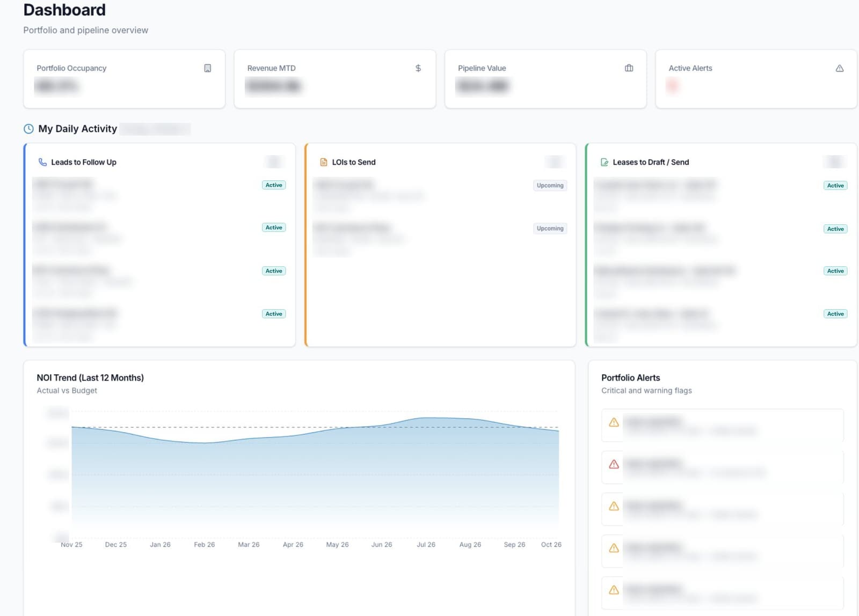This screenshot has width=859, height=616.
Task: Click the Portfolio and pipeline overview subtitle
Action: (x=86, y=30)
